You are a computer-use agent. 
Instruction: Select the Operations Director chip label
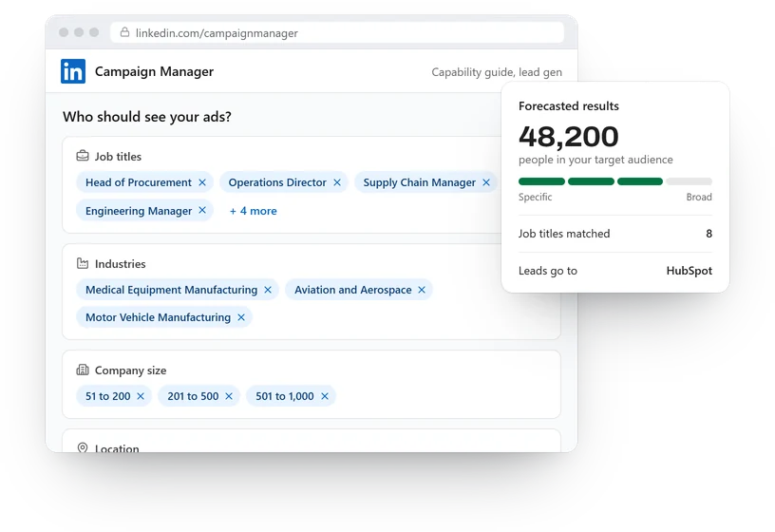[x=277, y=182]
